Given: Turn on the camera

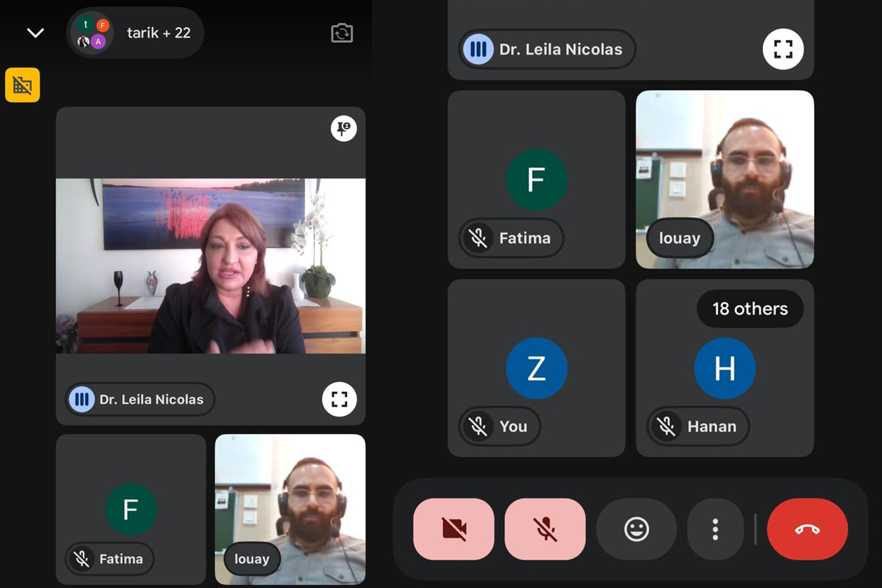Looking at the screenshot, I should pos(454,529).
